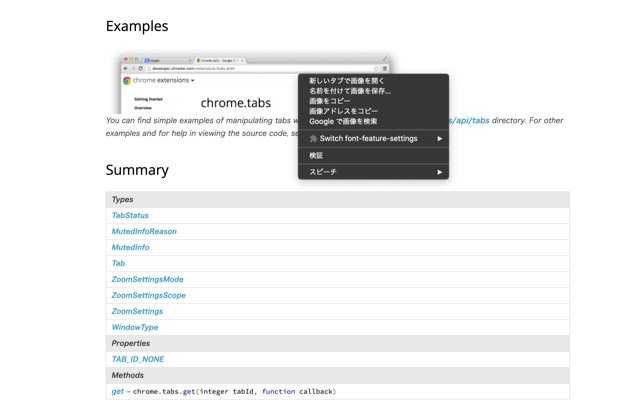
Task: Open the TAB_ID_NONE property link
Action: [138, 359]
